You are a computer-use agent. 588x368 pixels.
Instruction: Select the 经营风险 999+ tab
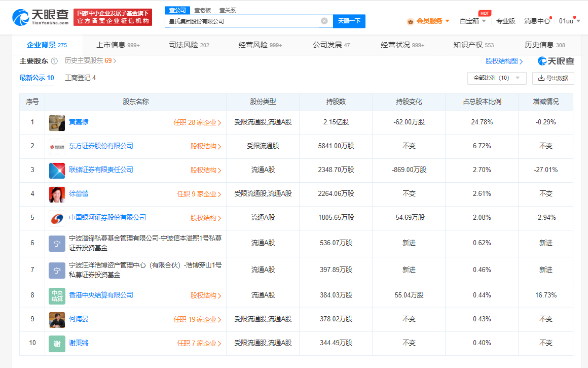260,45
